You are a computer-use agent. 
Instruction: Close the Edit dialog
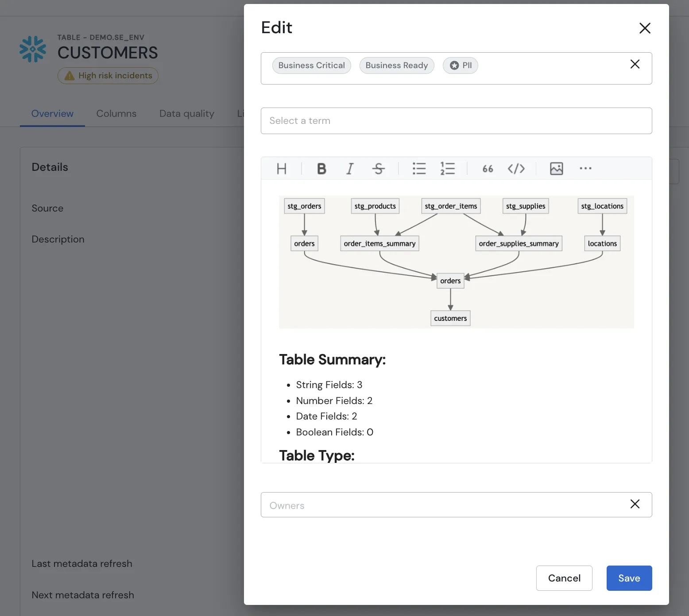pyautogui.click(x=645, y=28)
